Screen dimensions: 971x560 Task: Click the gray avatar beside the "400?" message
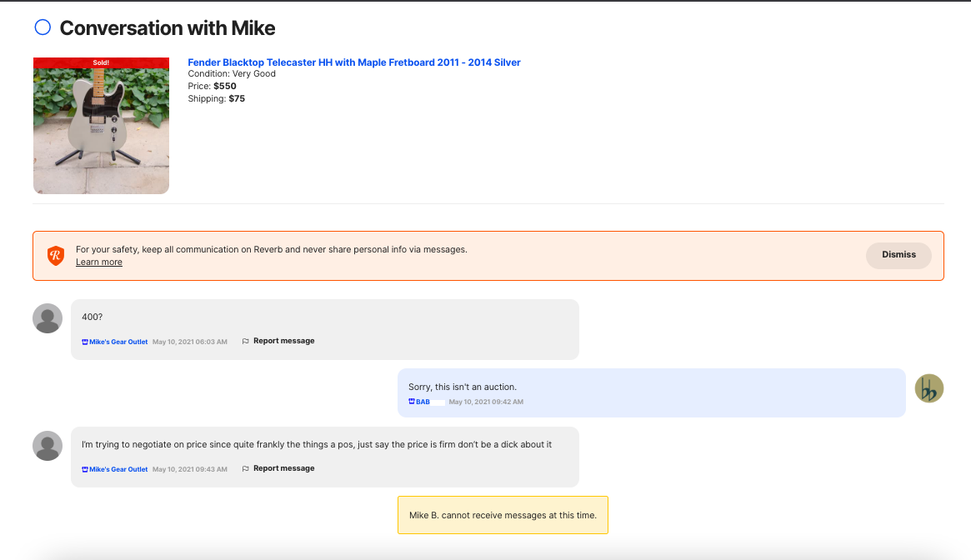[48, 318]
